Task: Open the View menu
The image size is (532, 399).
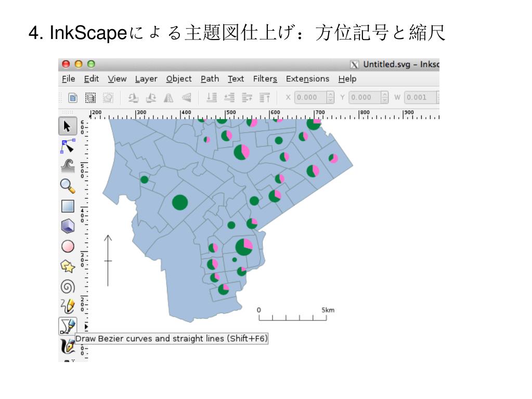Action: point(117,79)
